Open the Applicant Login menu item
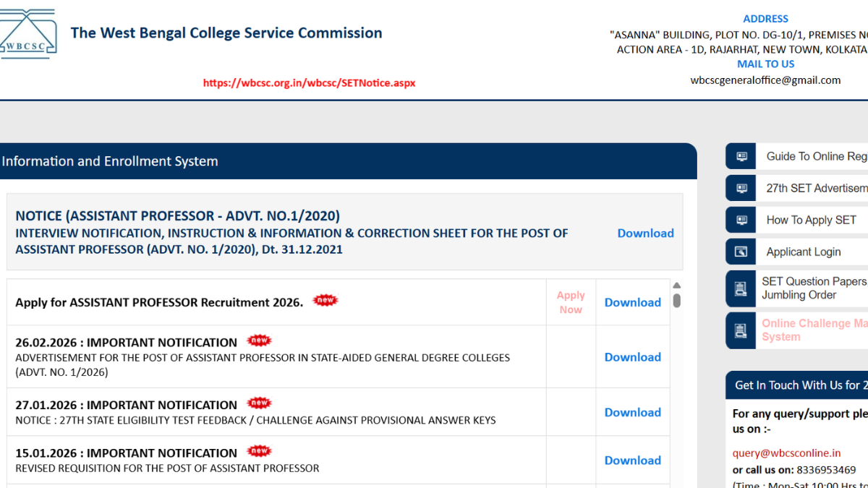 click(x=803, y=252)
